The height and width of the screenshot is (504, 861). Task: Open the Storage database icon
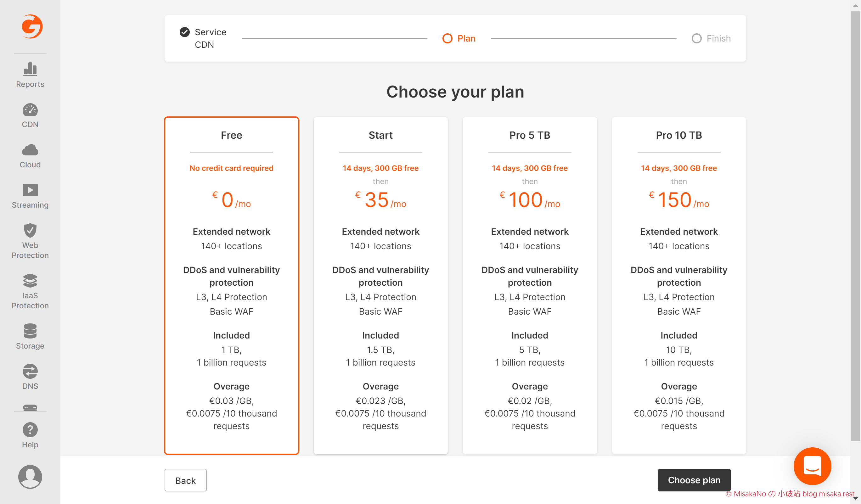coord(30,331)
